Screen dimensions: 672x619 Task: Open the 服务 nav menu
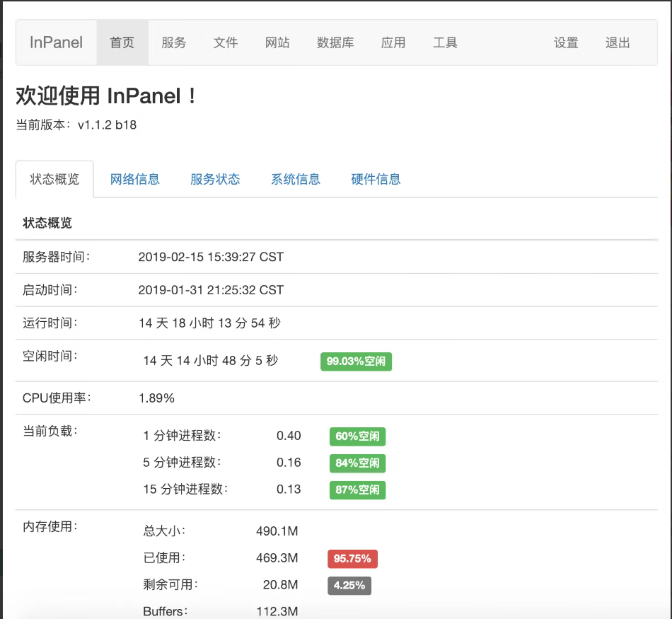pyautogui.click(x=174, y=42)
